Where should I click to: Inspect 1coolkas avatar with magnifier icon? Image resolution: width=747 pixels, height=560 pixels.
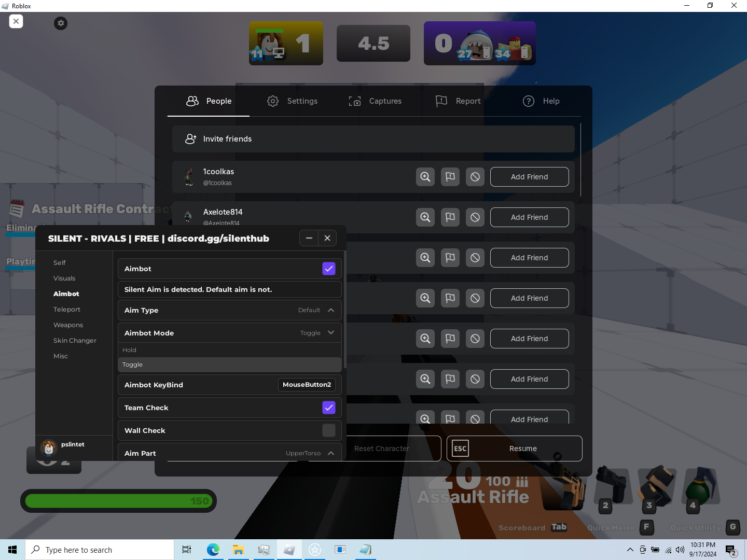[425, 177]
